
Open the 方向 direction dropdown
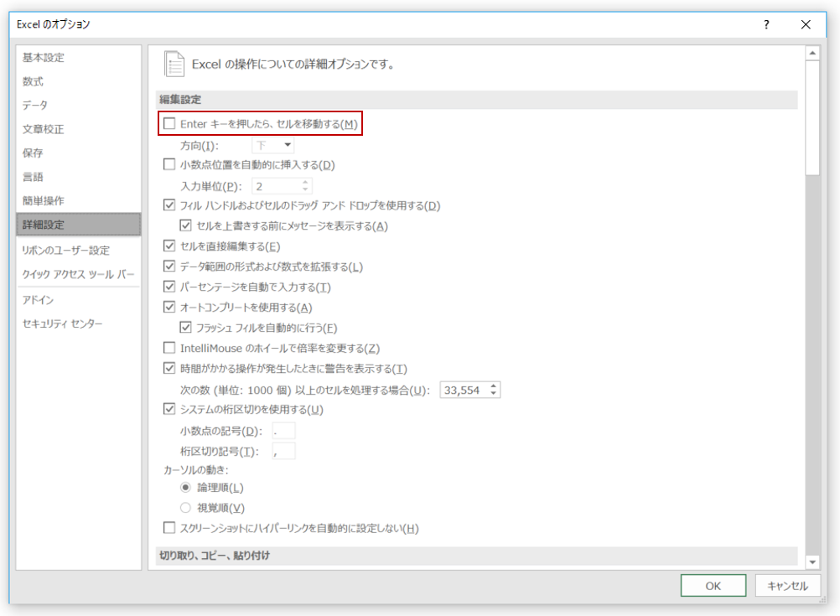pyautogui.click(x=273, y=145)
